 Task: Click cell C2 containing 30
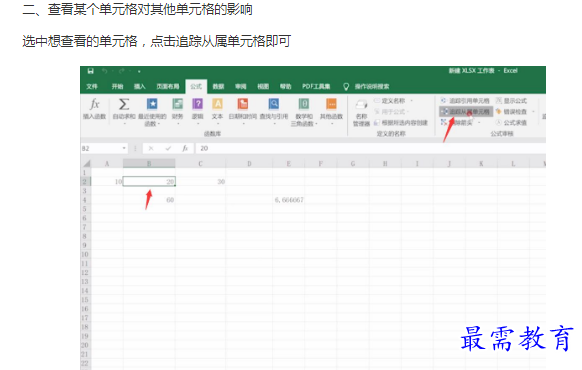point(200,182)
